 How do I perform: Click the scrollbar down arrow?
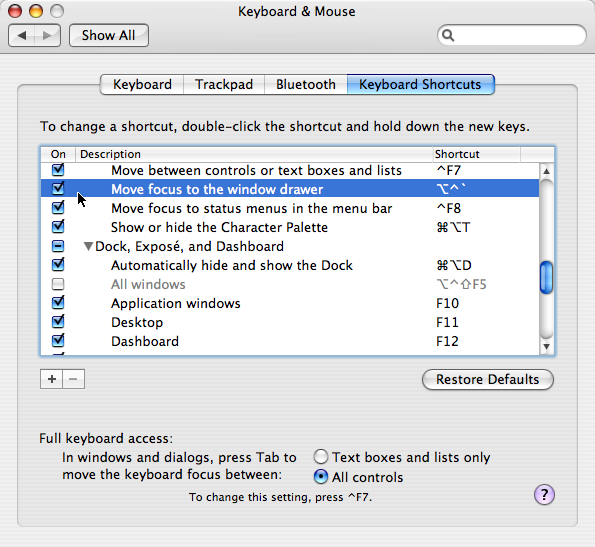point(546,346)
